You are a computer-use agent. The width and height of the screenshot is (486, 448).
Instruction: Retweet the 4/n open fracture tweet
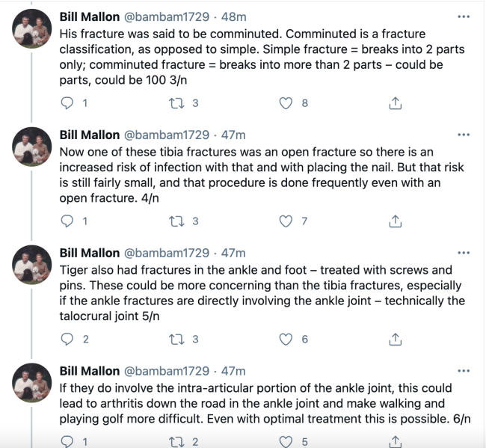(177, 221)
